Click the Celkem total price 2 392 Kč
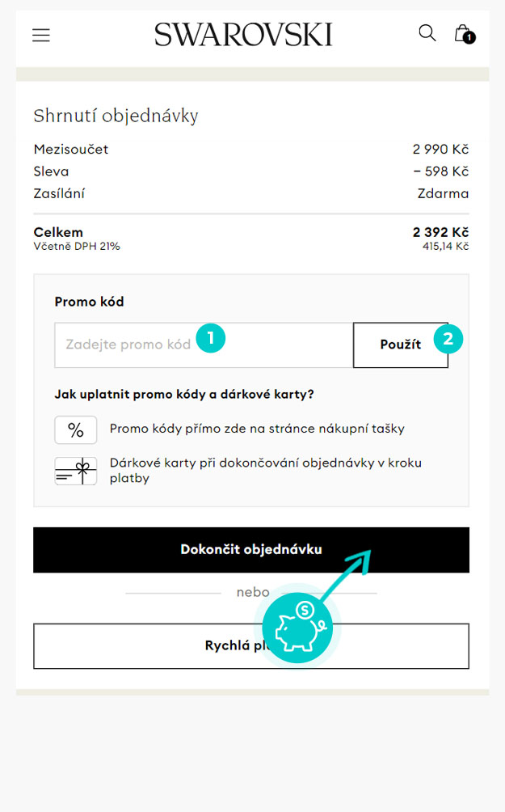505x812 pixels. (440, 232)
